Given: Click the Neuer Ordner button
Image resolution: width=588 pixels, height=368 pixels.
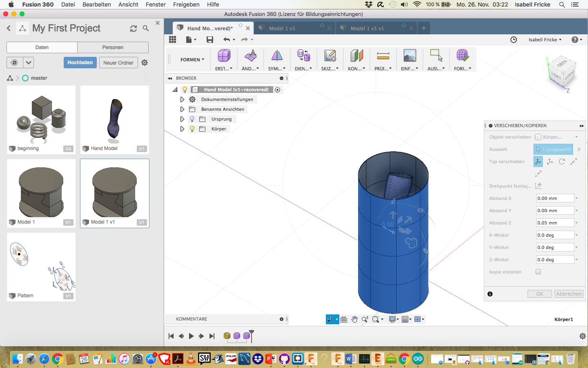Looking at the screenshot, I should click(118, 63).
